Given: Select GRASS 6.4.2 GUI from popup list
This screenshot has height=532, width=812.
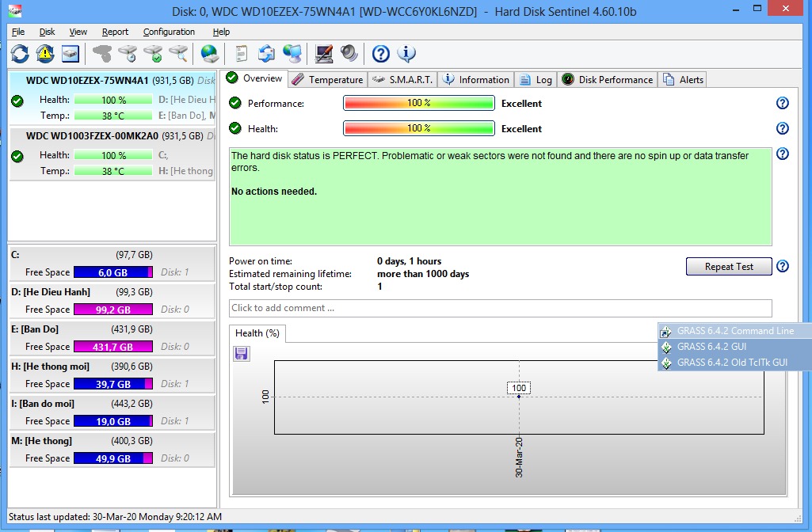Looking at the screenshot, I should tap(711, 347).
